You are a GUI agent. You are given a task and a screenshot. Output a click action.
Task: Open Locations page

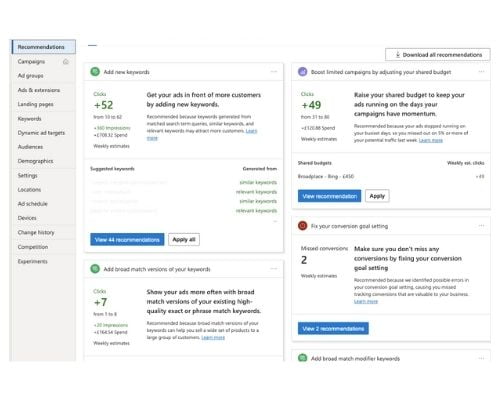[29, 190]
